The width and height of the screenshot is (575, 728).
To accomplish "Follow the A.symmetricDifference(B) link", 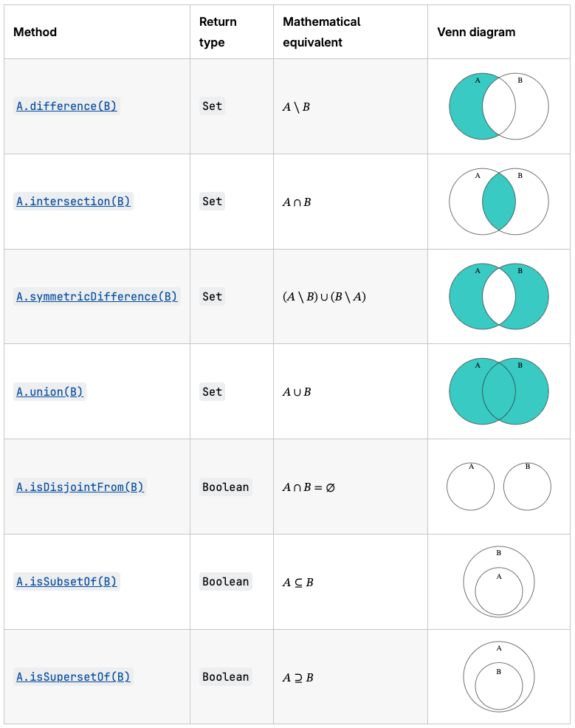I will pos(97,297).
